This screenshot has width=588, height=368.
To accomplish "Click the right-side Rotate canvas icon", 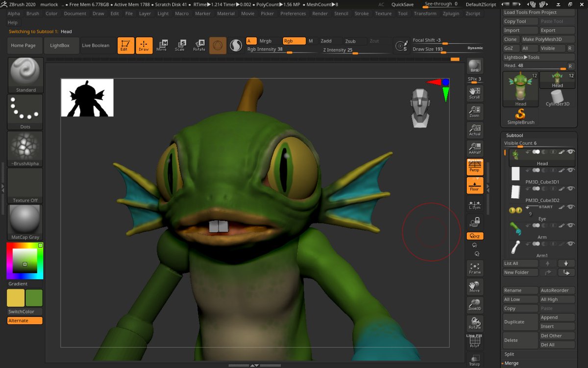I will (x=474, y=323).
